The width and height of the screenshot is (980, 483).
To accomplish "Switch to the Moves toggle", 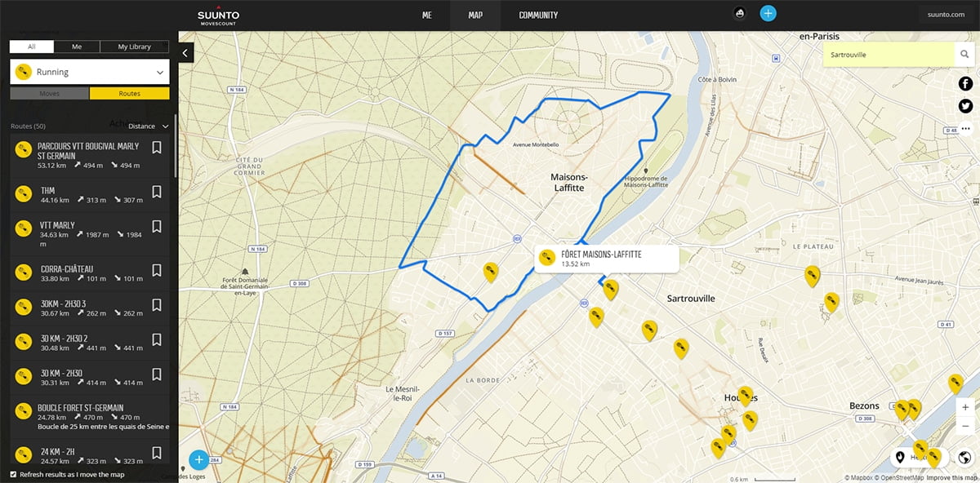I will tap(50, 94).
